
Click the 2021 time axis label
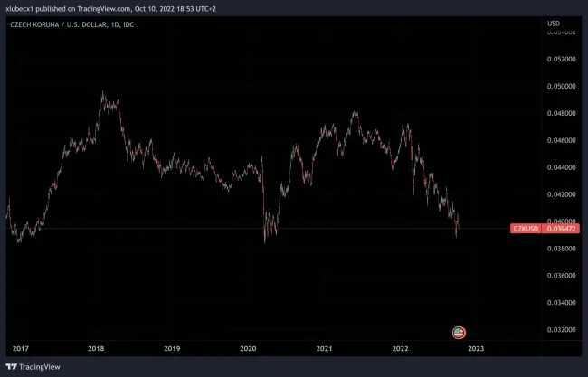(x=324, y=348)
